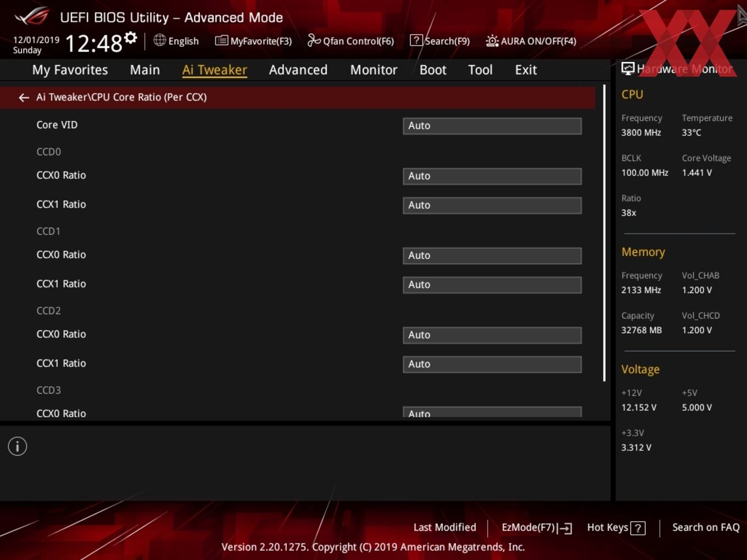Viewport: 747px width, 560px height.
Task: Click the MyFavorite list icon
Action: [x=221, y=41]
